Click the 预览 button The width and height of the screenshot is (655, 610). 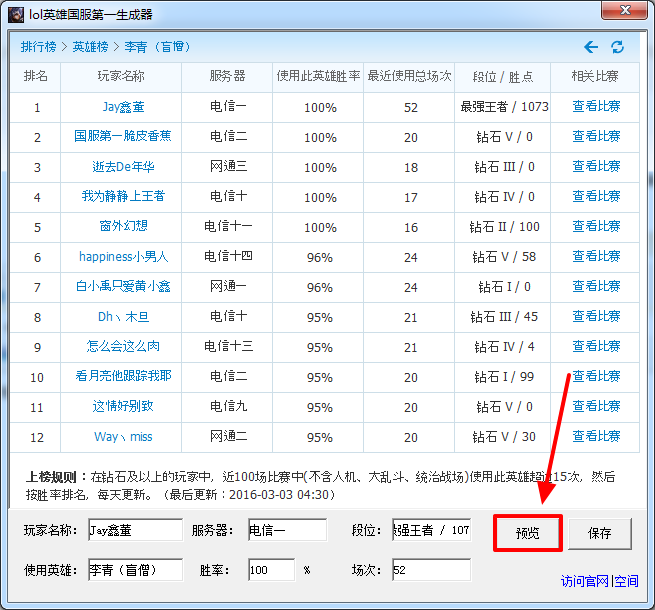coord(527,533)
